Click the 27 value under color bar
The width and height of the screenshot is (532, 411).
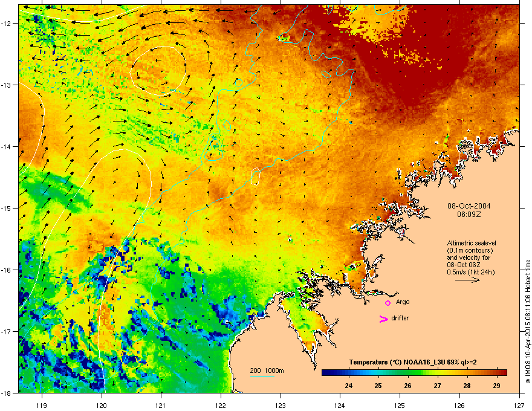pyautogui.click(x=437, y=386)
